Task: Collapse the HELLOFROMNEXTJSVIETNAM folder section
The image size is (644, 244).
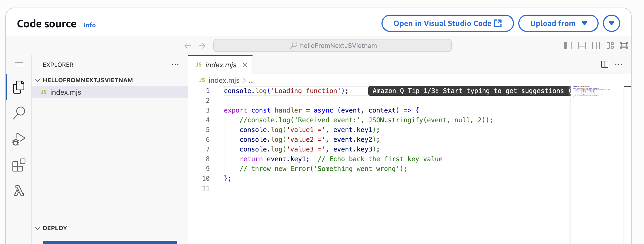Action: pyautogui.click(x=38, y=80)
